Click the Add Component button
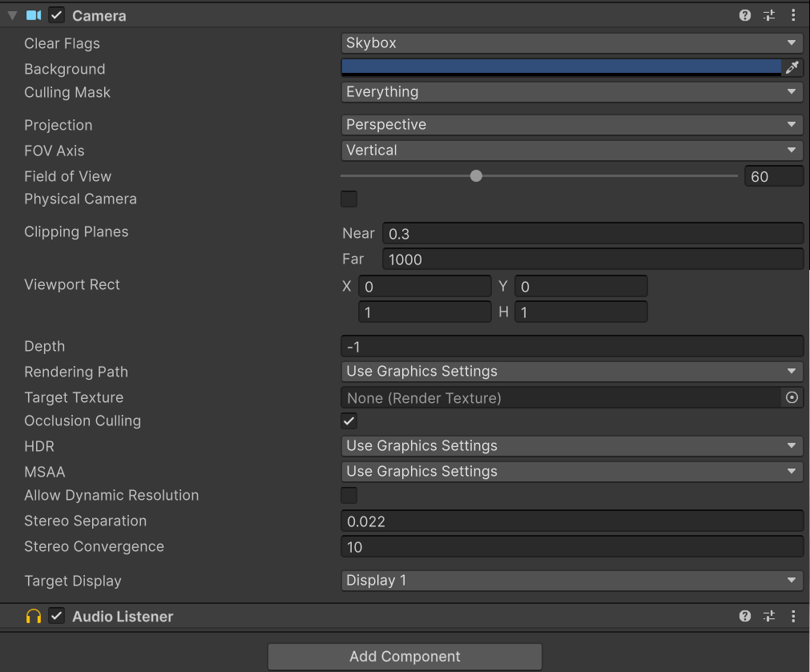The image size is (810, 672). coord(405,657)
